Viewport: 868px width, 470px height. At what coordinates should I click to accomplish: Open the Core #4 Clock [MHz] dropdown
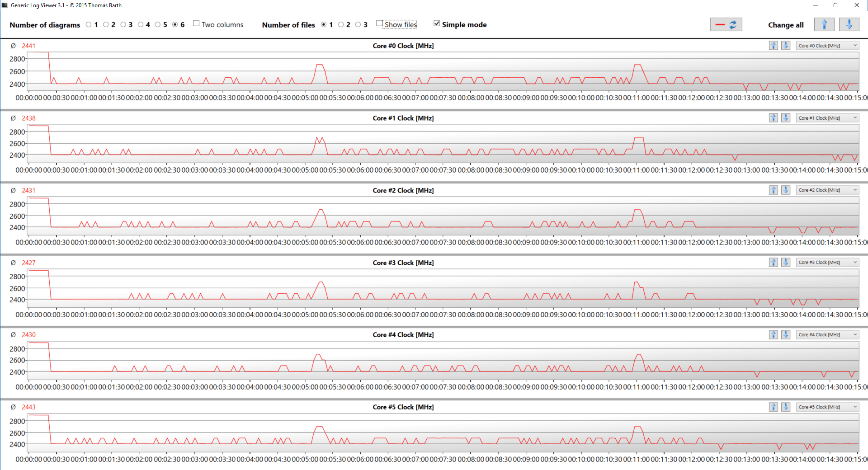point(827,334)
